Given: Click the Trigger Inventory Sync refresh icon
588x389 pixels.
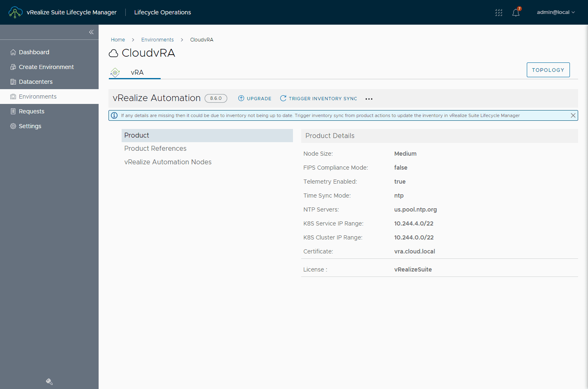Looking at the screenshot, I should (283, 98).
